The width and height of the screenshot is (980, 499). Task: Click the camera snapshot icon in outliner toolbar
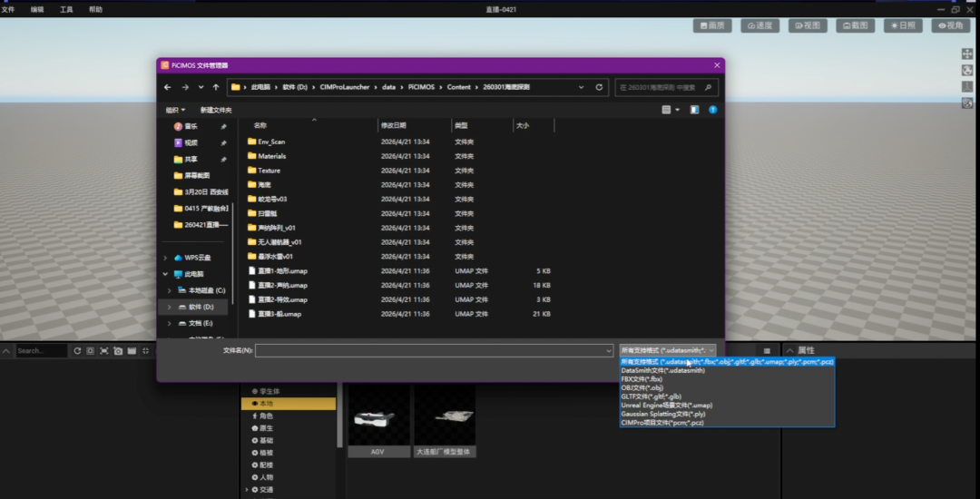[x=118, y=351]
